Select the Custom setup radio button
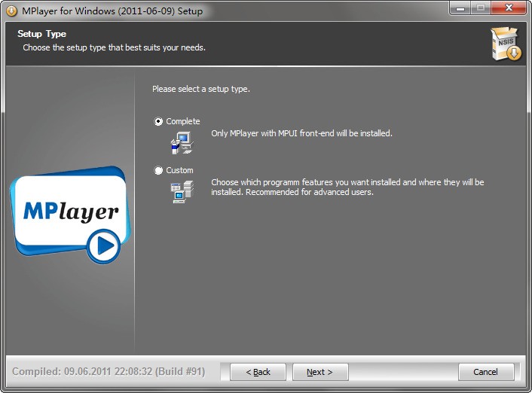532x393 pixels. (x=158, y=170)
